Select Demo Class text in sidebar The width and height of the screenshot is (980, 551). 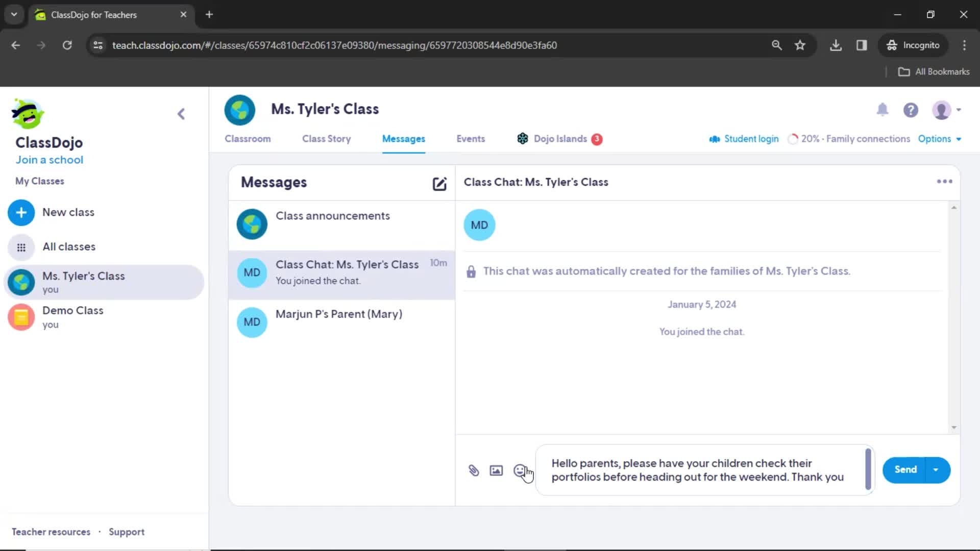click(72, 311)
